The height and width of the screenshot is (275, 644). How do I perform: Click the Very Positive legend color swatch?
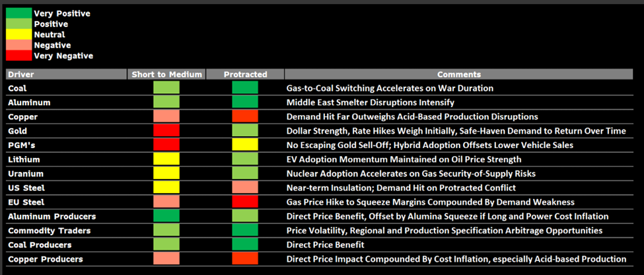click(18, 13)
